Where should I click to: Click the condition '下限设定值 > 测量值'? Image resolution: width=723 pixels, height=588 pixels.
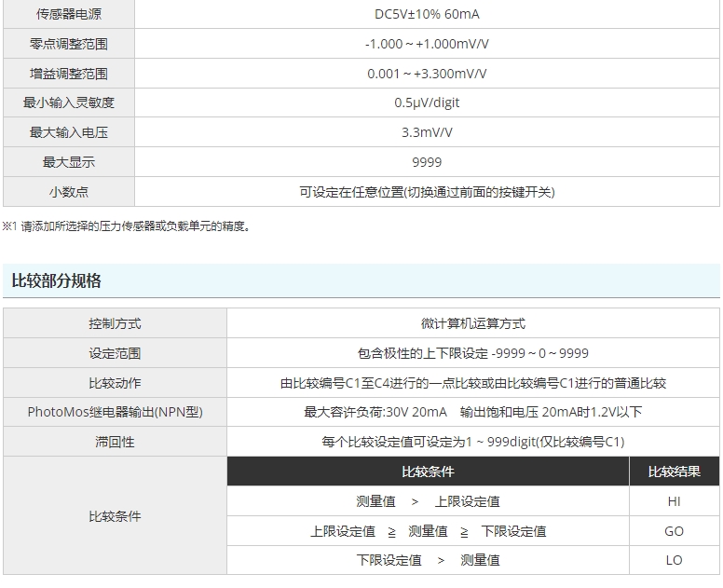[428, 560]
